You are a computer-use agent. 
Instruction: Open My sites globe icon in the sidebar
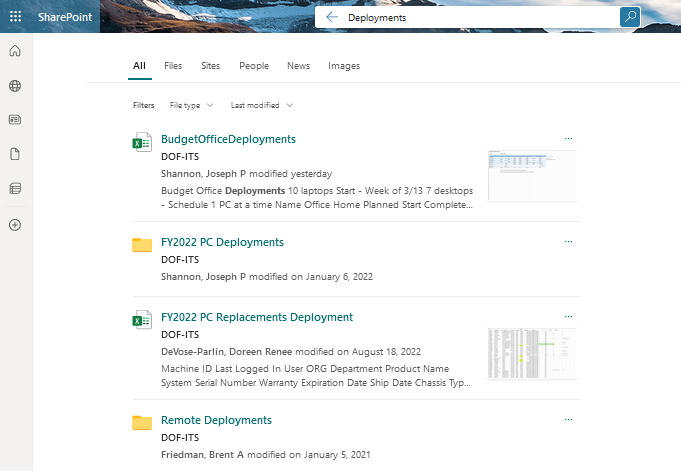tap(15, 86)
